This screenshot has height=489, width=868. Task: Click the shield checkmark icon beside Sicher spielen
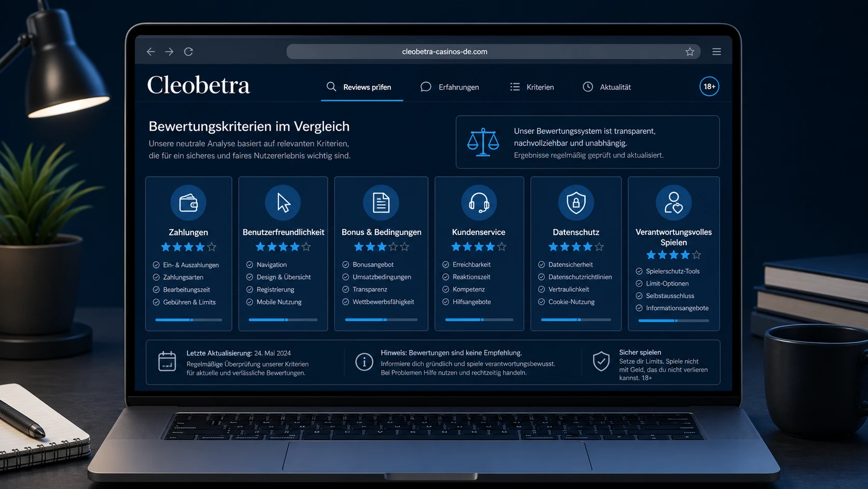click(601, 361)
